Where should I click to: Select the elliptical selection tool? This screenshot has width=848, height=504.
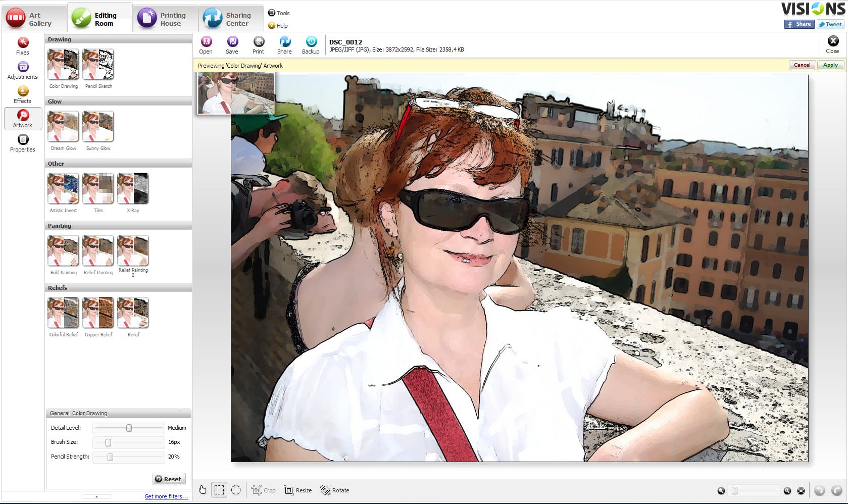pos(236,490)
